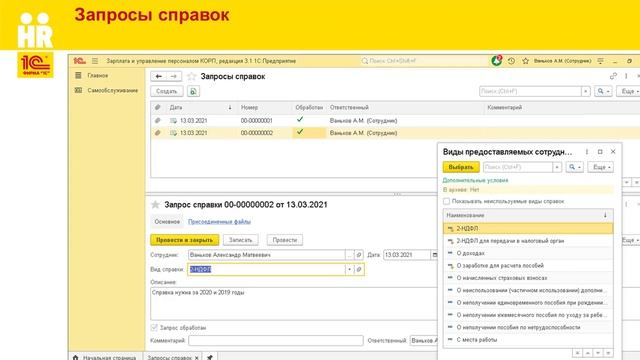Select С места работы row
The width and height of the screenshot is (640, 360).
tap(528, 340)
